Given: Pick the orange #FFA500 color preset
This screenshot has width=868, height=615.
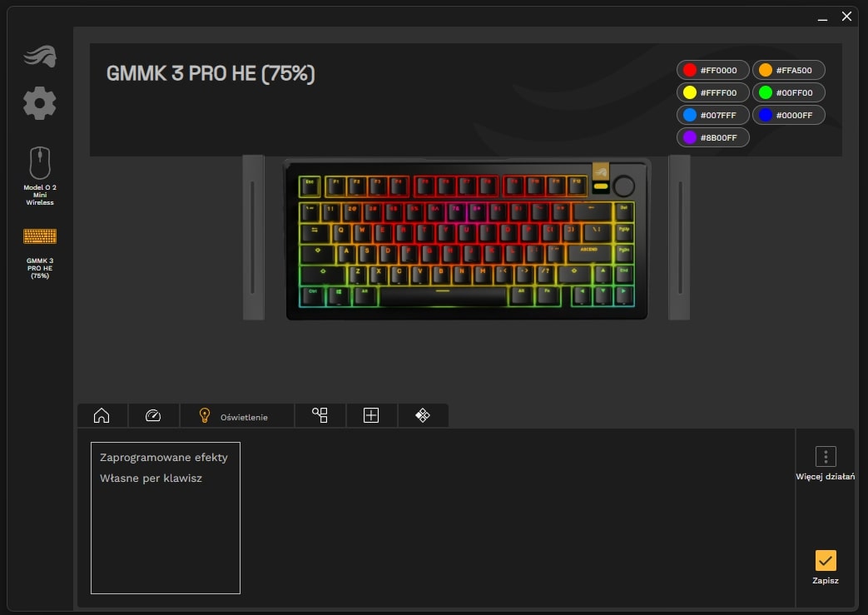Looking at the screenshot, I should pos(789,70).
